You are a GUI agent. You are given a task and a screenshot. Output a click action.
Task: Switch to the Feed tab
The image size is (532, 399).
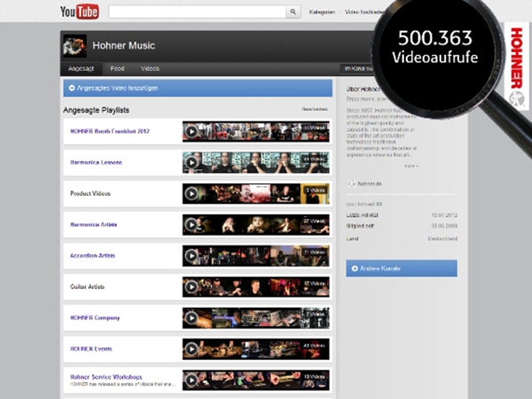pos(117,68)
